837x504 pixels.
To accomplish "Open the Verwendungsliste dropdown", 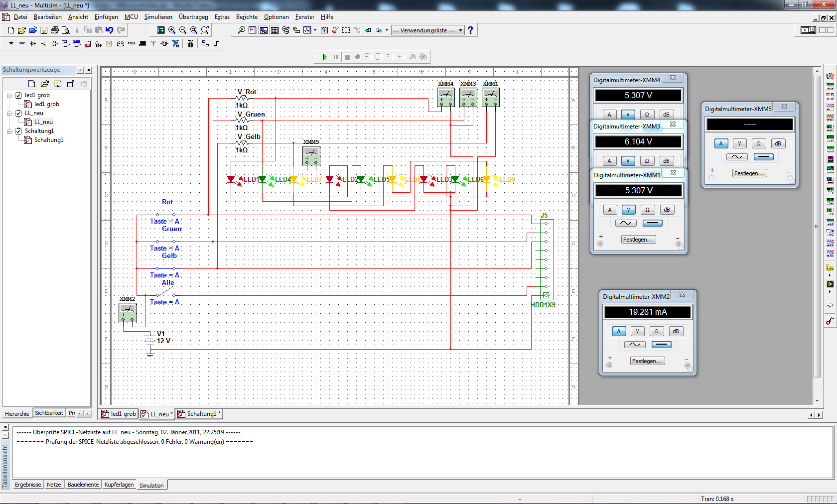I will click(x=428, y=30).
